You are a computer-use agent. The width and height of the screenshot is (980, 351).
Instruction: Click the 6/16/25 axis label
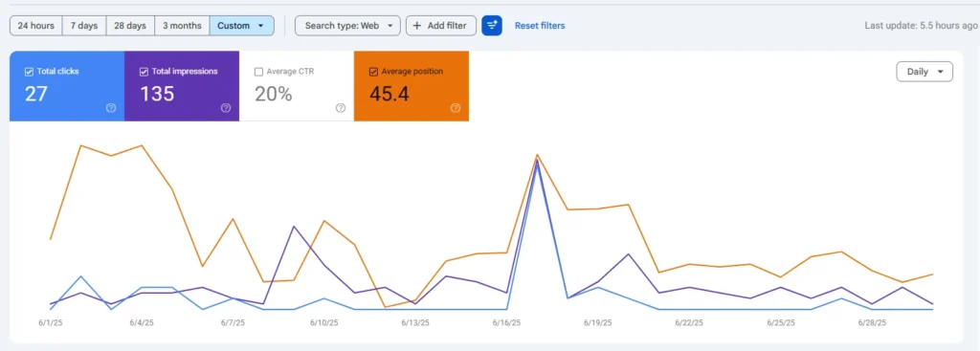click(507, 323)
